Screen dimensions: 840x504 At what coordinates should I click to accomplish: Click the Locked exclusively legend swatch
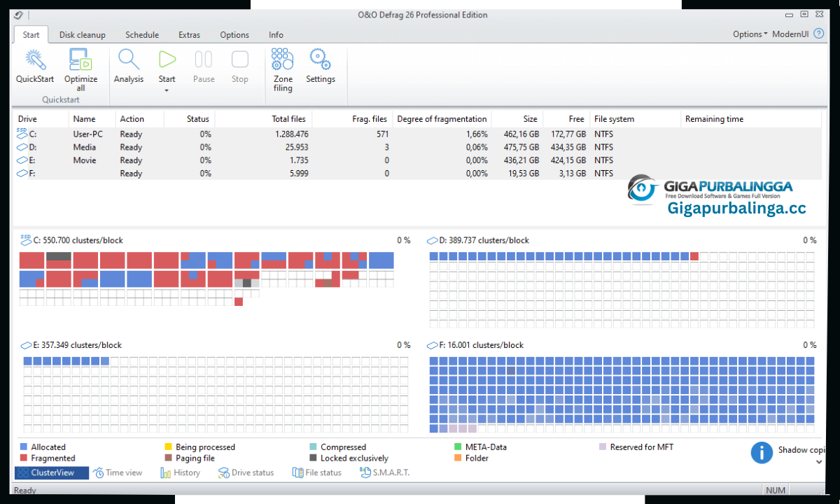(x=314, y=458)
